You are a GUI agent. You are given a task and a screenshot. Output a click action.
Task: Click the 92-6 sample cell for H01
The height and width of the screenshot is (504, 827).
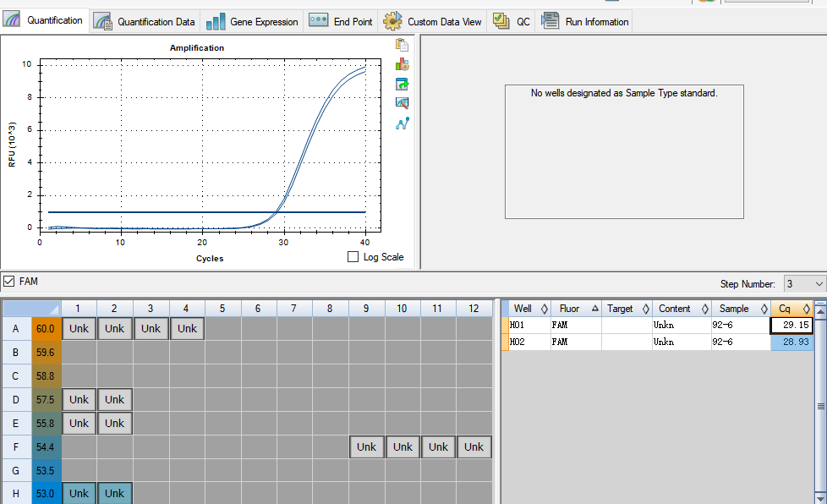[x=741, y=326]
